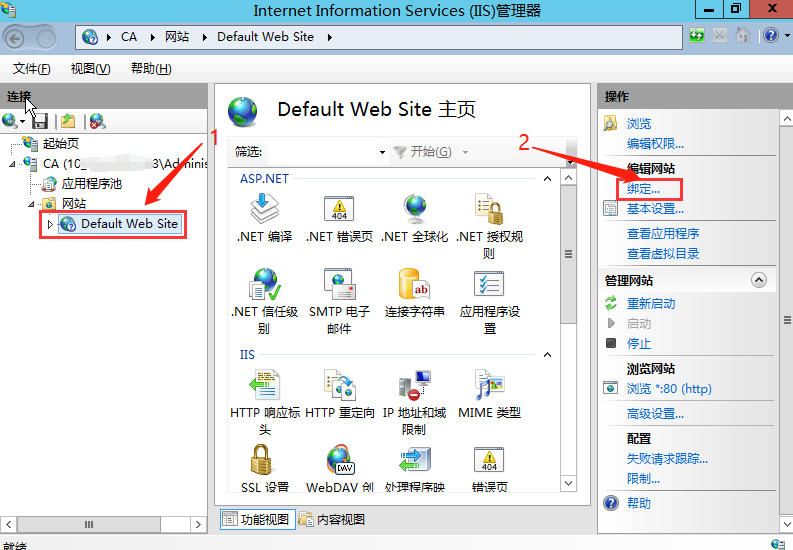793x550 pixels.
Task: Click 失败请求跟踪... link
Action: coord(667,459)
